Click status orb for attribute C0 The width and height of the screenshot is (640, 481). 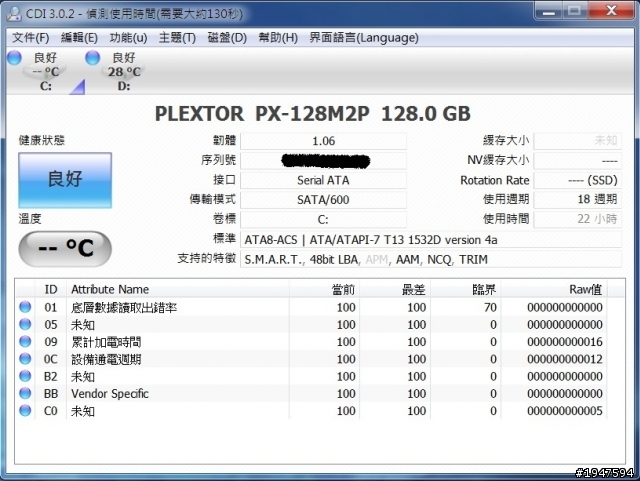point(25,410)
